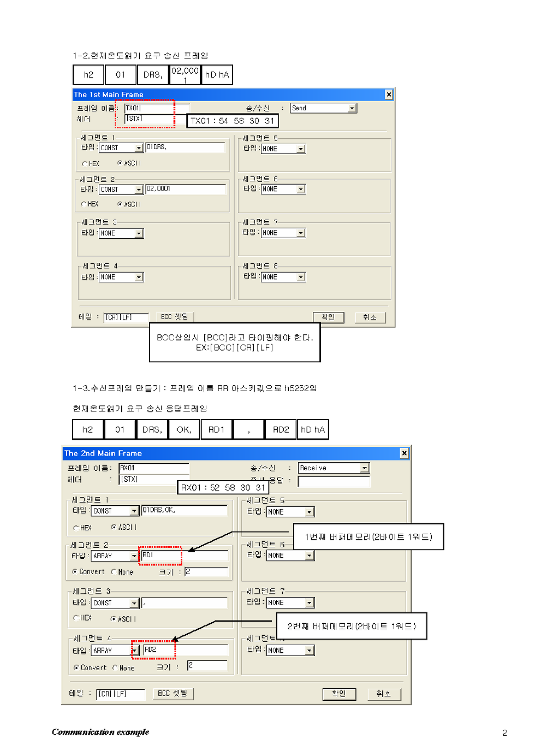Open Send dropdown in 1st Main Frame
This screenshot has height=756, width=559.
click(352, 108)
